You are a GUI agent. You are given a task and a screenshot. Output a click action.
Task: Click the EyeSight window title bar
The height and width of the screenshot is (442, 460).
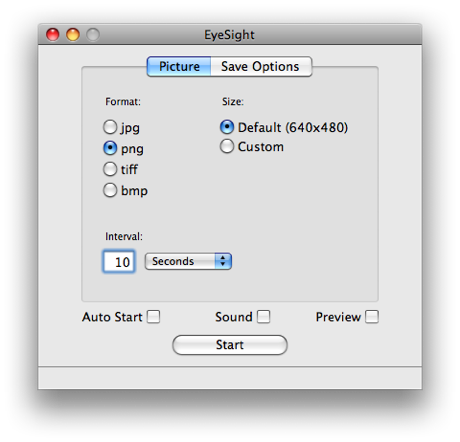pyautogui.click(x=230, y=34)
